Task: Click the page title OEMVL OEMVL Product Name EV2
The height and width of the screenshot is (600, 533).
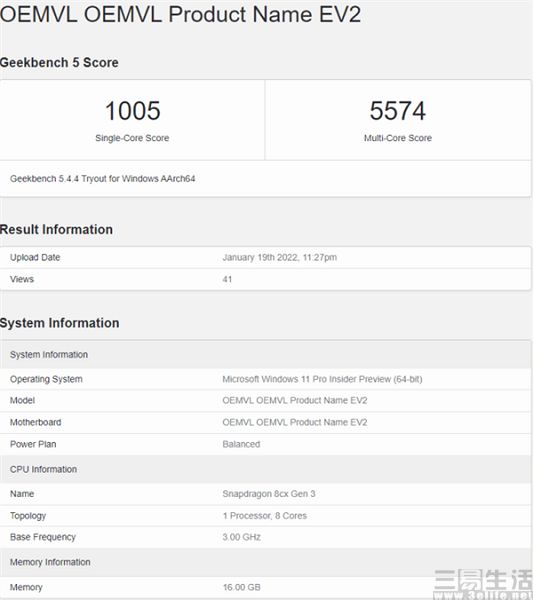Action: tap(180, 15)
